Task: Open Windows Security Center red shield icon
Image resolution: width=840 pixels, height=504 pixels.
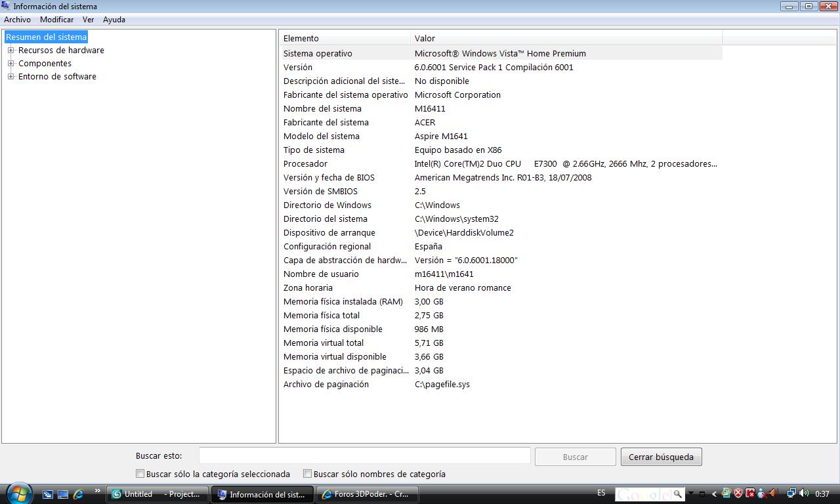Action: click(738, 493)
